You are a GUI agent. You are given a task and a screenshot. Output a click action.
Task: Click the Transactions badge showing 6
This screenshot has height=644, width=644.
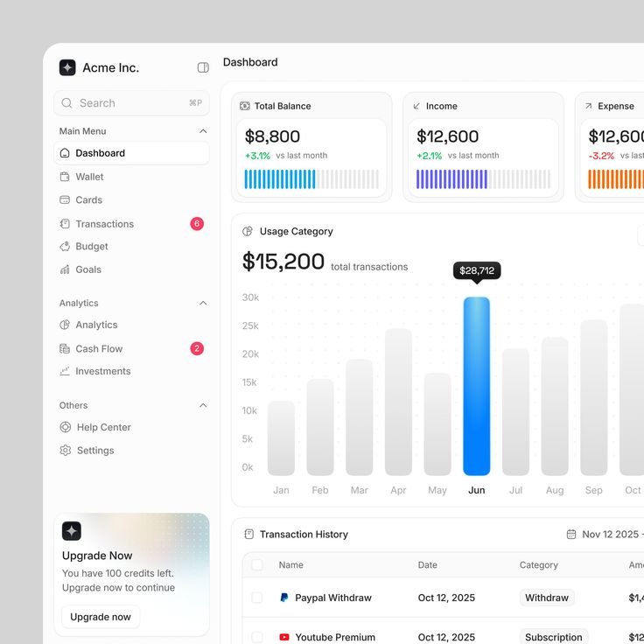pos(197,223)
